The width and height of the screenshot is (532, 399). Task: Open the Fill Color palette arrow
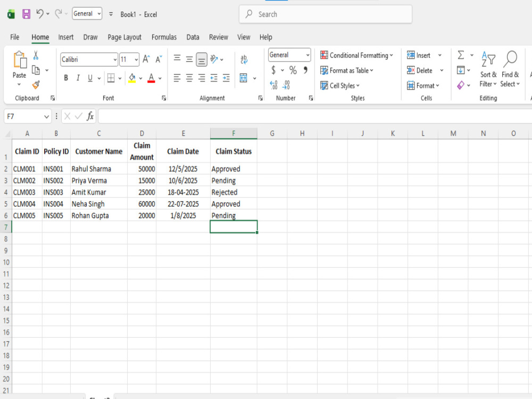click(x=140, y=78)
